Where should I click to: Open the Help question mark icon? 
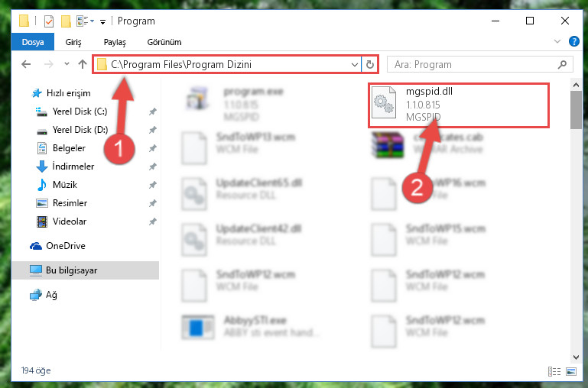point(573,41)
